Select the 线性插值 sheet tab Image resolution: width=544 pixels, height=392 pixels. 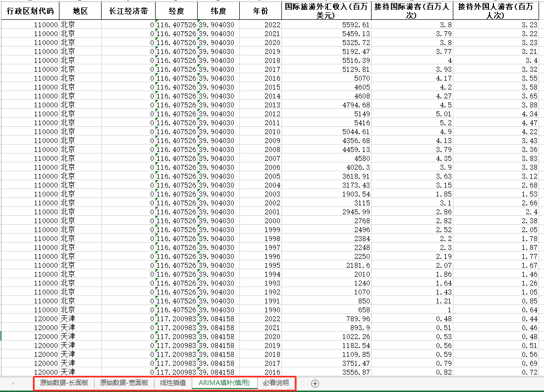(173, 383)
